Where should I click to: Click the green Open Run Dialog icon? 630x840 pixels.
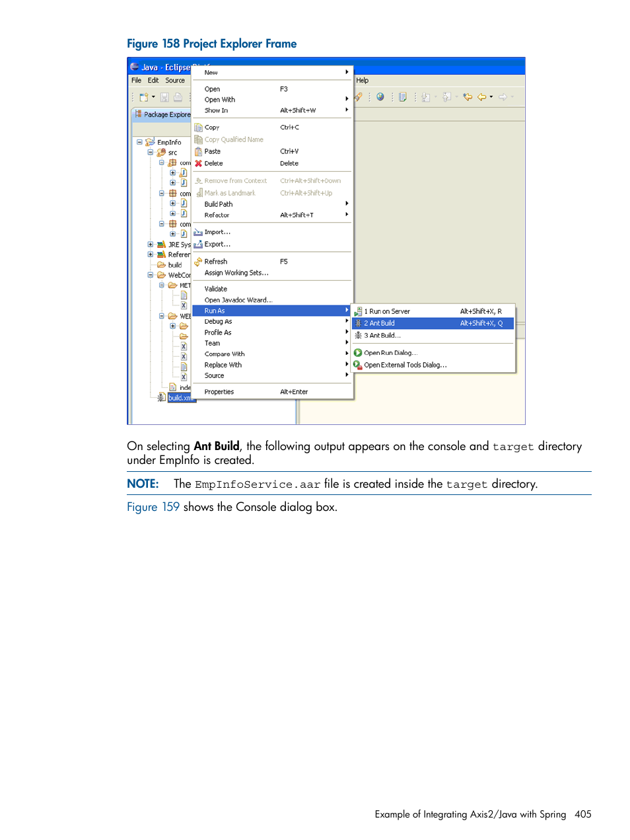(358, 353)
